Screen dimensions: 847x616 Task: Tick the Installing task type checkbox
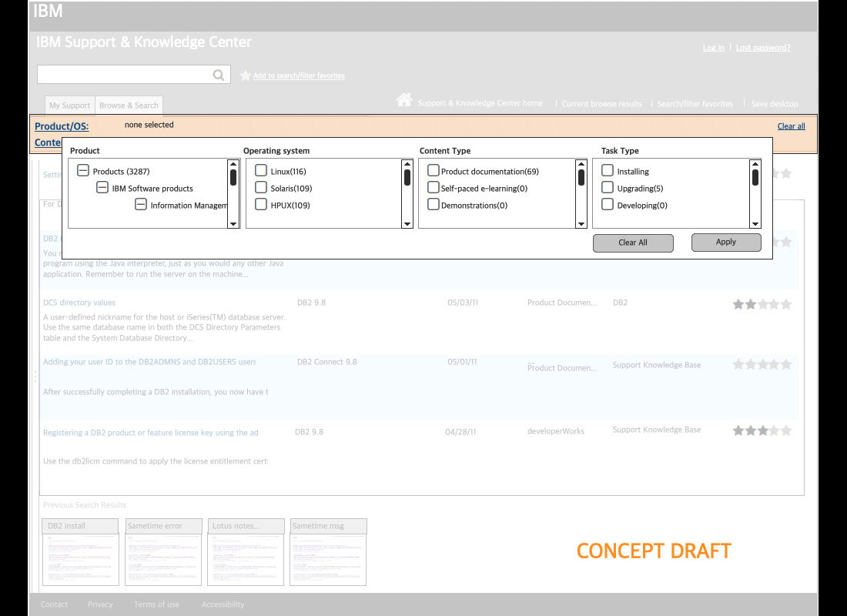click(x=608, y=171)
